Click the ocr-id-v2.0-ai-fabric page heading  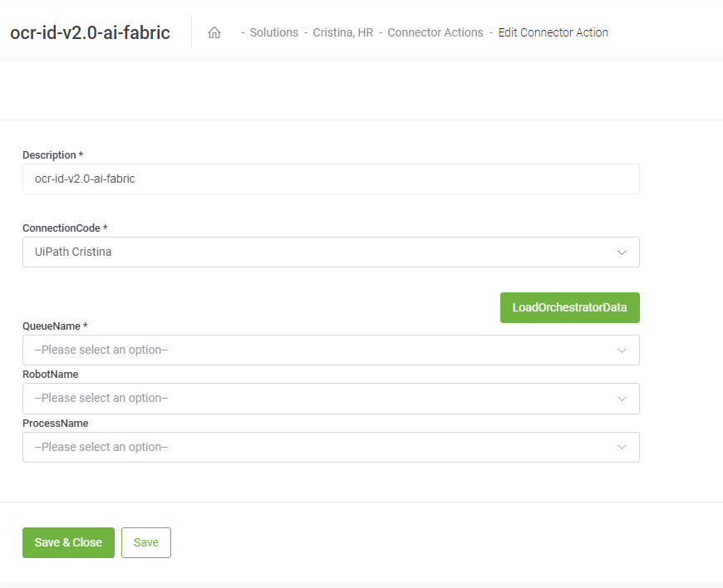pos(90,32)
